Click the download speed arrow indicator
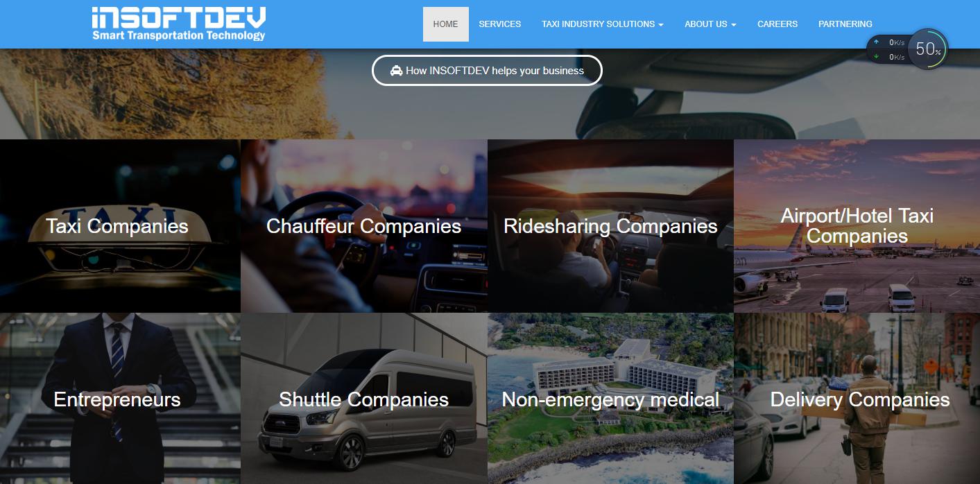This screenshot has width=980, height=484. click(x=876, y=57)
